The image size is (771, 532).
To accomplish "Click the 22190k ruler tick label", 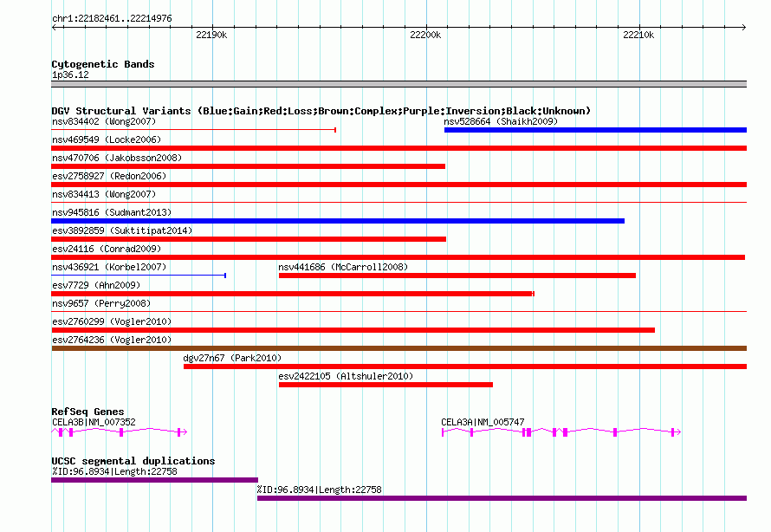I will coord(211,35).
